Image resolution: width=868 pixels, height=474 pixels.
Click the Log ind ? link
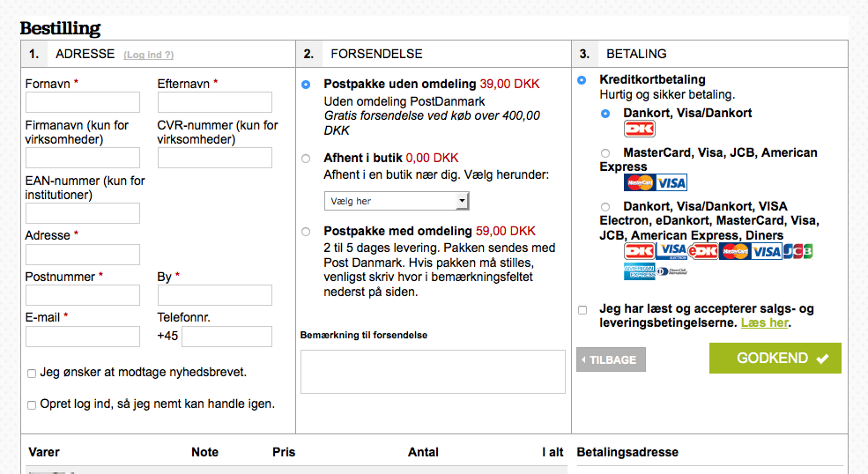148,55
